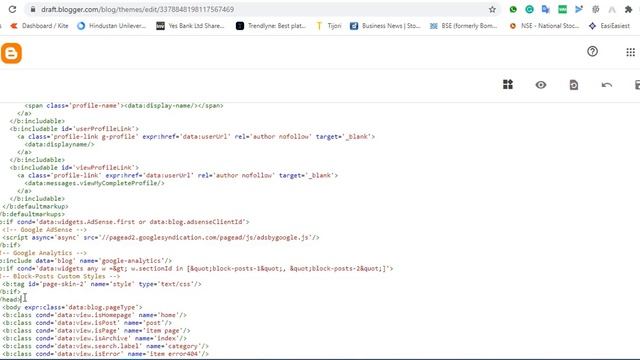
Task: Reload the page in the browser
Action: 12,9
